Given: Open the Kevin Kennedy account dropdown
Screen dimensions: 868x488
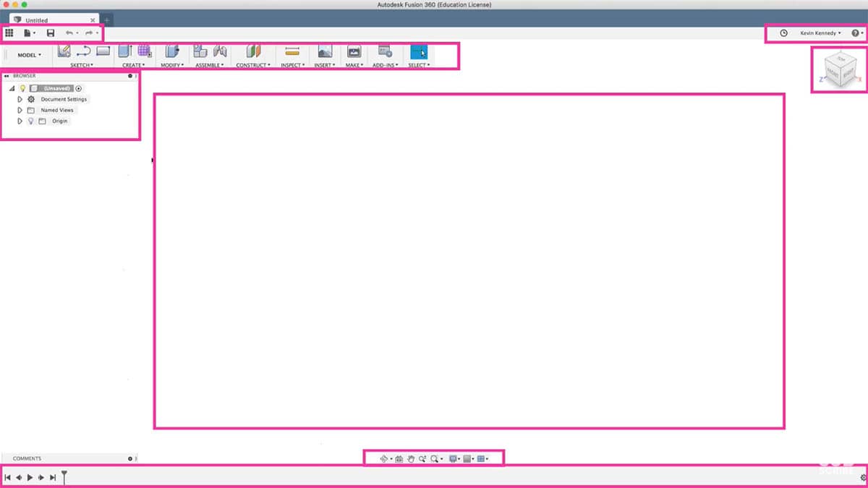Looking at the screenshot, I should coord(820,33).
